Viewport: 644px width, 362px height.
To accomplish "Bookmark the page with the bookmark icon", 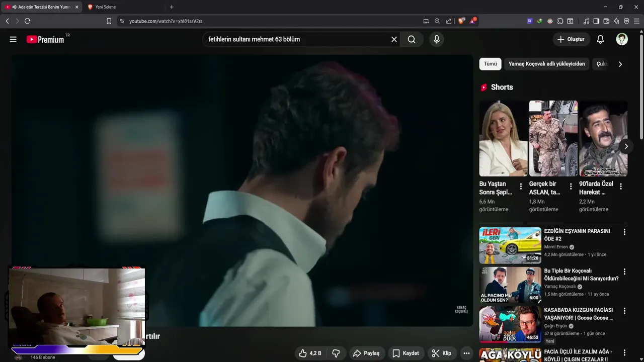I will point(109,21).
